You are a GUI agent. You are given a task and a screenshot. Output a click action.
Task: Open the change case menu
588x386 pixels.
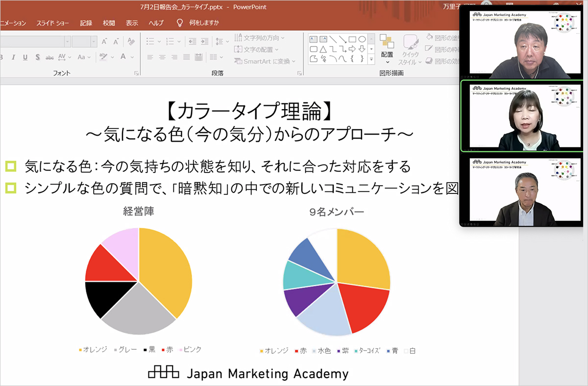84,57
